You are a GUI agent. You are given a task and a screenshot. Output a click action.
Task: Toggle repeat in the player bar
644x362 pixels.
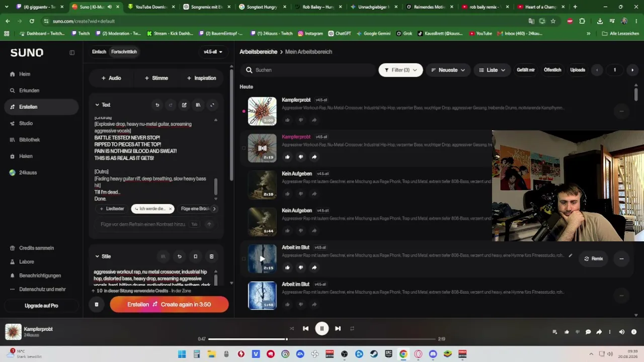point(352,328)
